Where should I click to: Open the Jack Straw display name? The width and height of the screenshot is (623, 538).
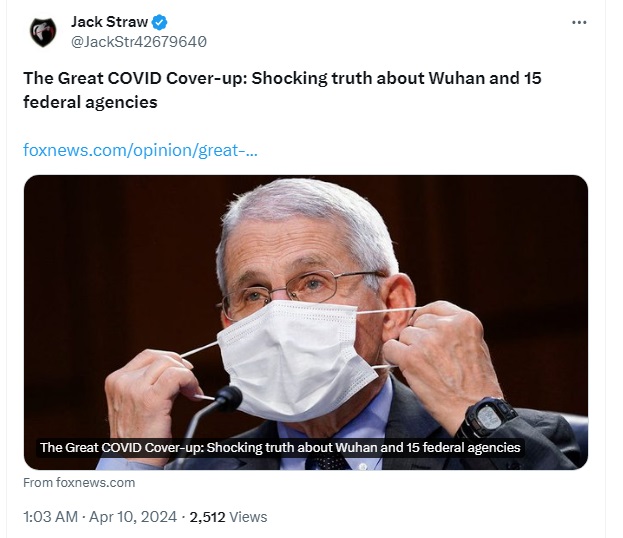109,22
